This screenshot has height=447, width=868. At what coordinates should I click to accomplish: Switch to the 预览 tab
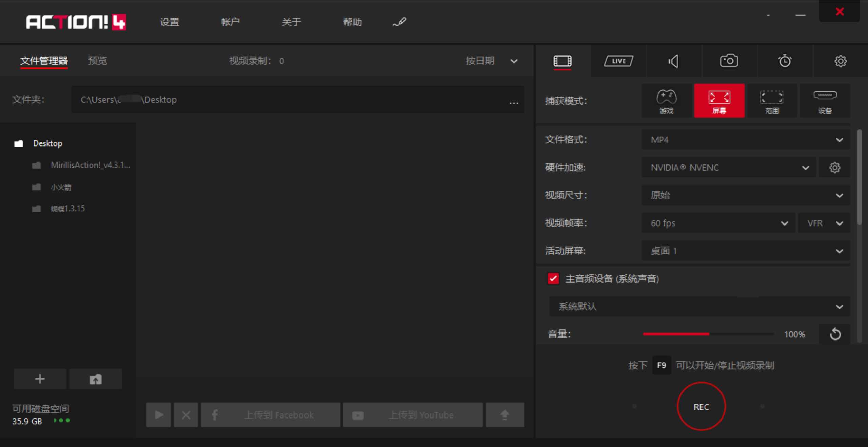pyautogui.click(x=98, y=61)
